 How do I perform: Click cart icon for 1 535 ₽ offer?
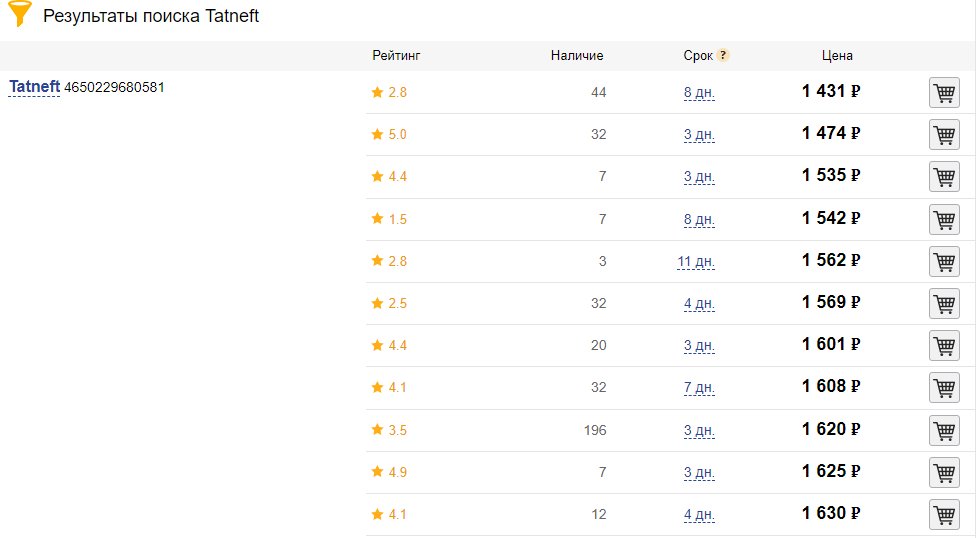pyautogui.click(x=944, y=177)
